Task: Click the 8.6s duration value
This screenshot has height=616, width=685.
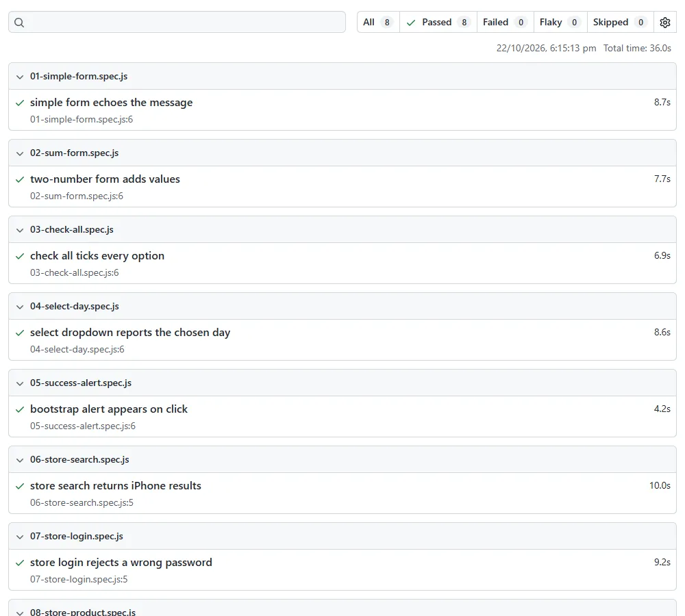Action: pyautogui.click(x=662, y=332)
